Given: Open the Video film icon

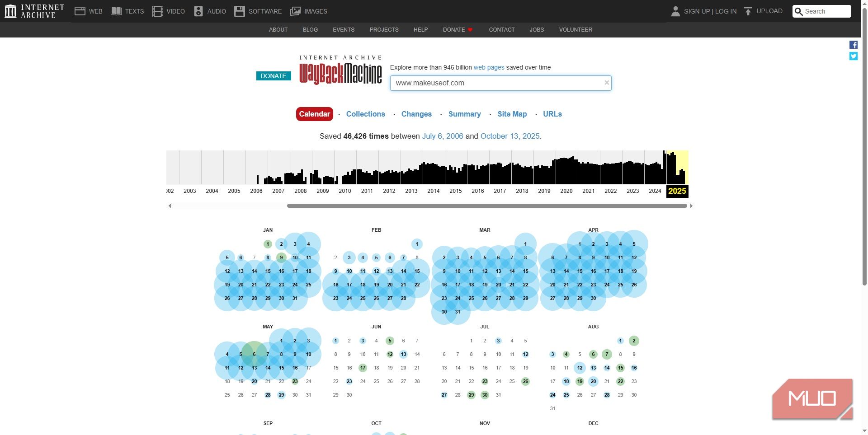Looking at the screenshot, I should [x=158, y=11].
